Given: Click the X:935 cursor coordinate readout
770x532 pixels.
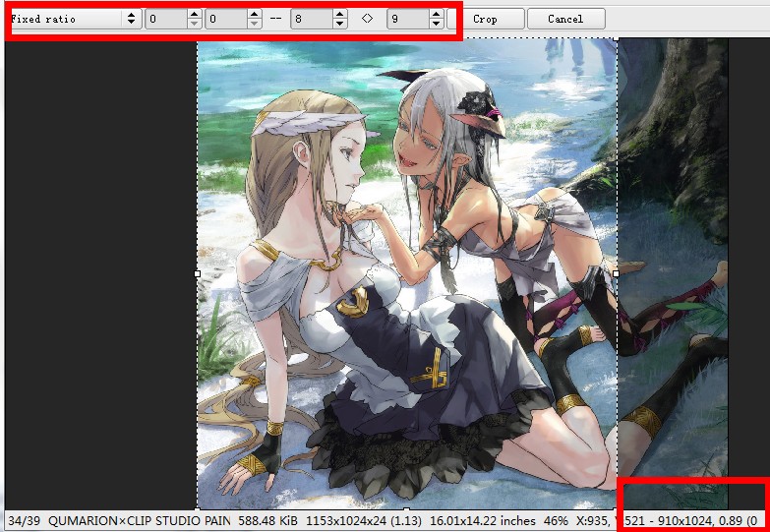Looking at the screenshot, I should tap(592, 521).
